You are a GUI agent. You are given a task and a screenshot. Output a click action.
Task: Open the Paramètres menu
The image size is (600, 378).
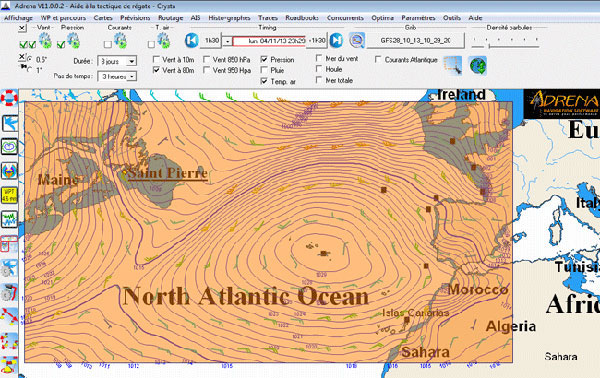click(418, 18)
